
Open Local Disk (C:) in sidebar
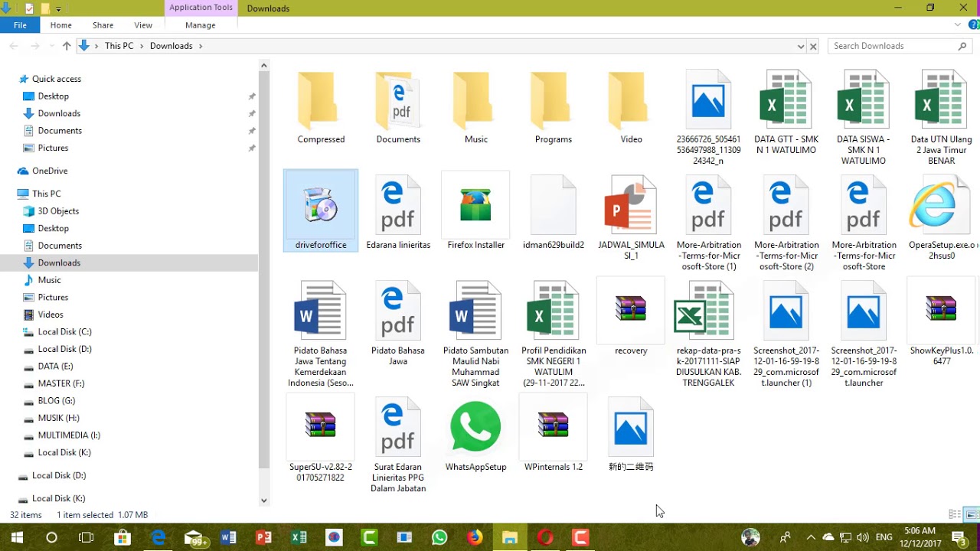coord(64,332)
